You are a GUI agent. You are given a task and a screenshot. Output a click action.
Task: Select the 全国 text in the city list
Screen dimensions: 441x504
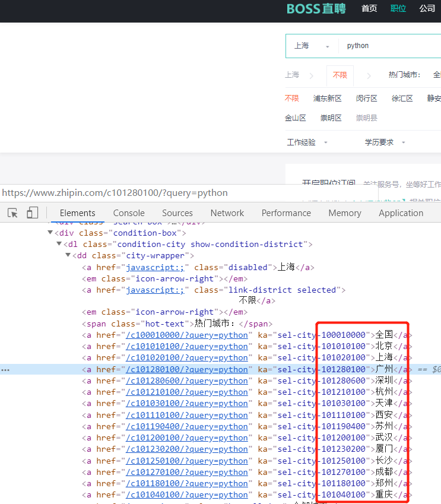click(x=384, y=335)
